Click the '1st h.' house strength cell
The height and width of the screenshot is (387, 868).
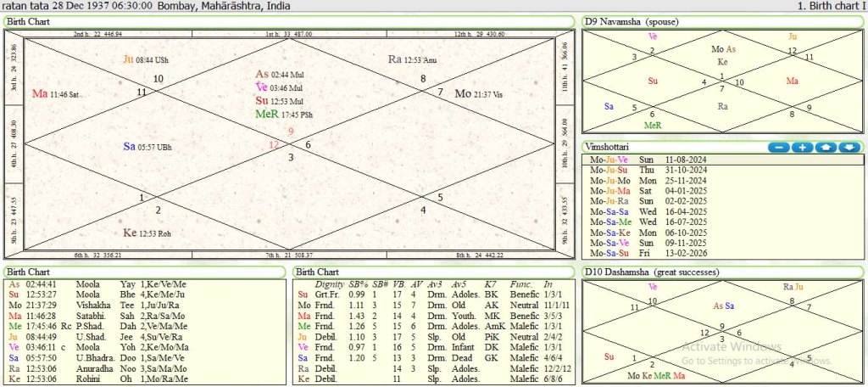pyautogui.click(x=288, y=34)
